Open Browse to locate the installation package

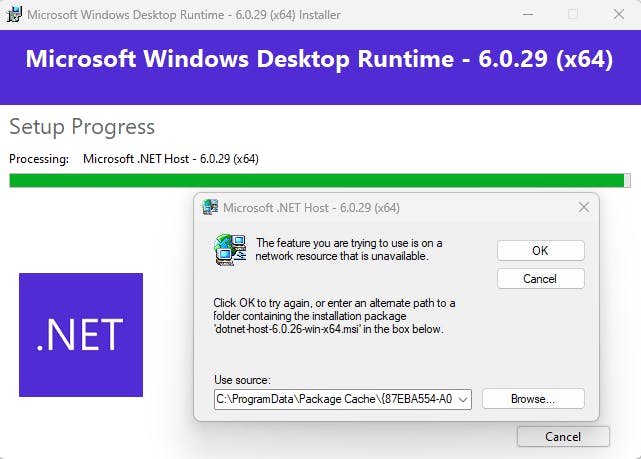coord(533,398)
